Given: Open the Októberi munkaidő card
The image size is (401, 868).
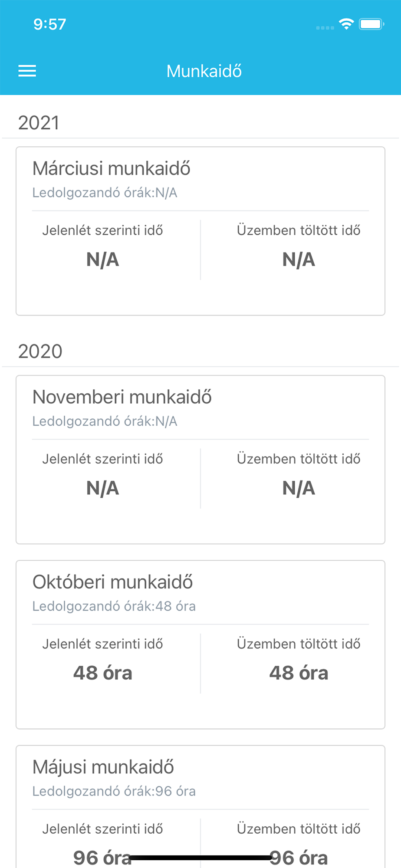Looking at the screenshot, I should coord(200,644).
